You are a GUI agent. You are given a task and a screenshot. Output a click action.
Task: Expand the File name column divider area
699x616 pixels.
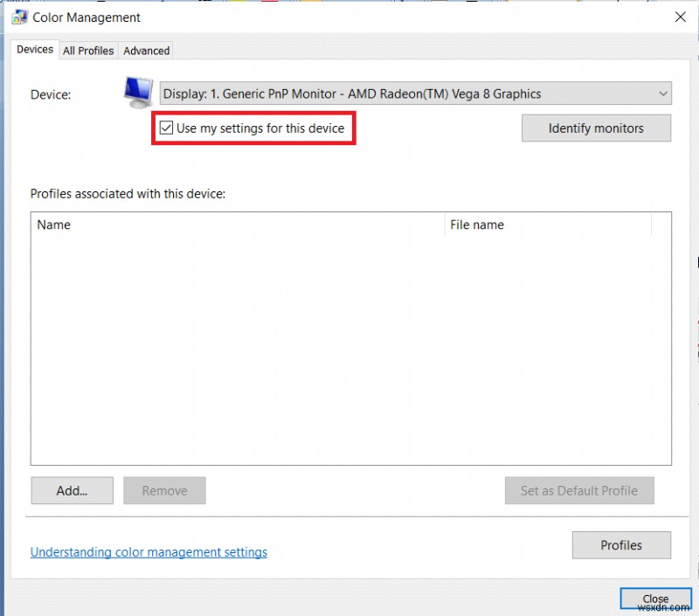(x=650, y=225)
